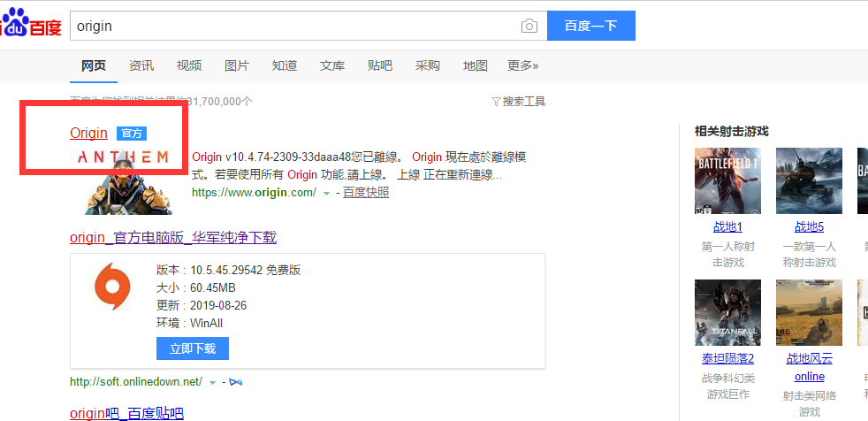Open the 百度快照 cached page link
This screenshot has height=421, width=868.
[366, 192]
